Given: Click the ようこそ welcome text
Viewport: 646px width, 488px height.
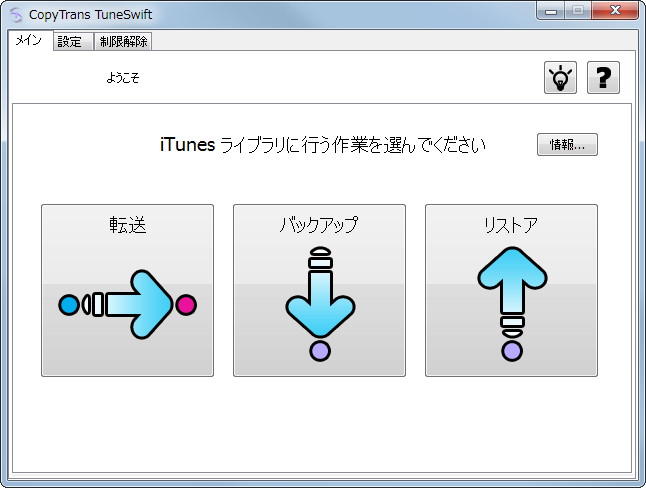Looking at the screenshot, I should pos(123,77).
